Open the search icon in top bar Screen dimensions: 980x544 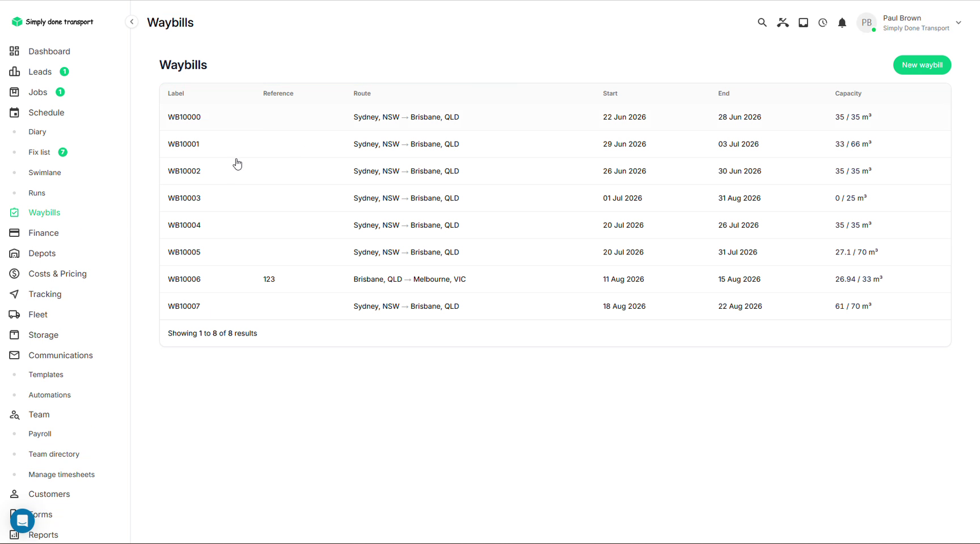tap(762, 23)
